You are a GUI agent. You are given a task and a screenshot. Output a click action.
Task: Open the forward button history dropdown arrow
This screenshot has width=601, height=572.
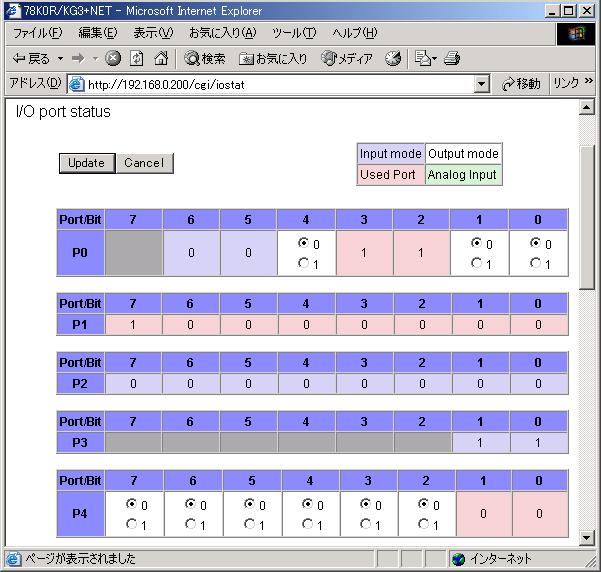(95, 59)
